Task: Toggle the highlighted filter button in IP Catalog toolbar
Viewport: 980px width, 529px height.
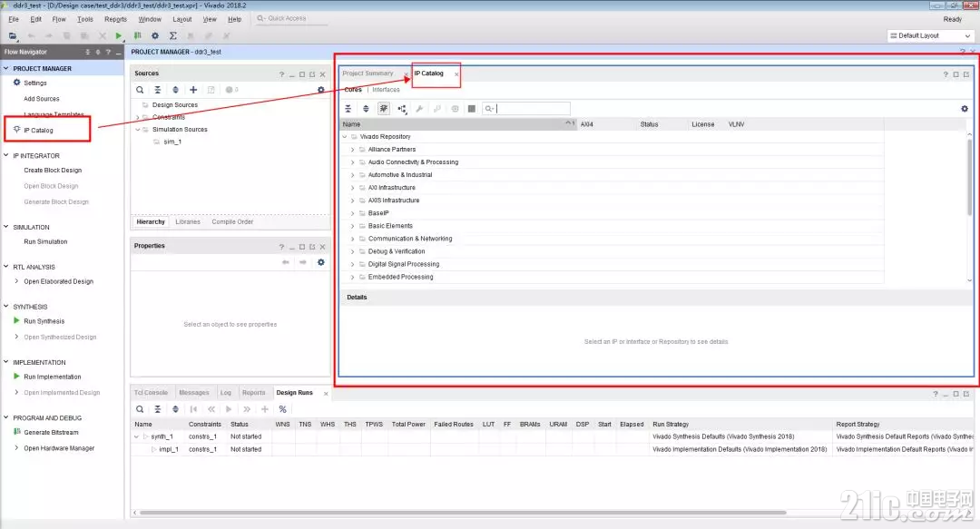Action: click(384, 109)
